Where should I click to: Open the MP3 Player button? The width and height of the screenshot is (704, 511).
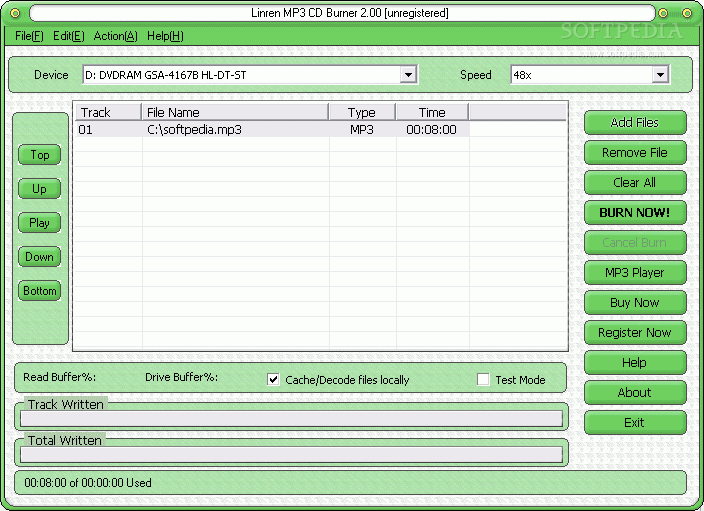(635, 273)
